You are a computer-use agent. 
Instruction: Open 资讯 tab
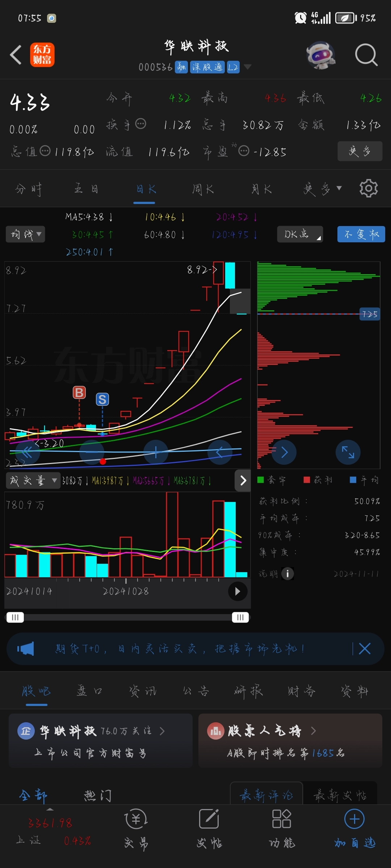(x=143, y=691)
